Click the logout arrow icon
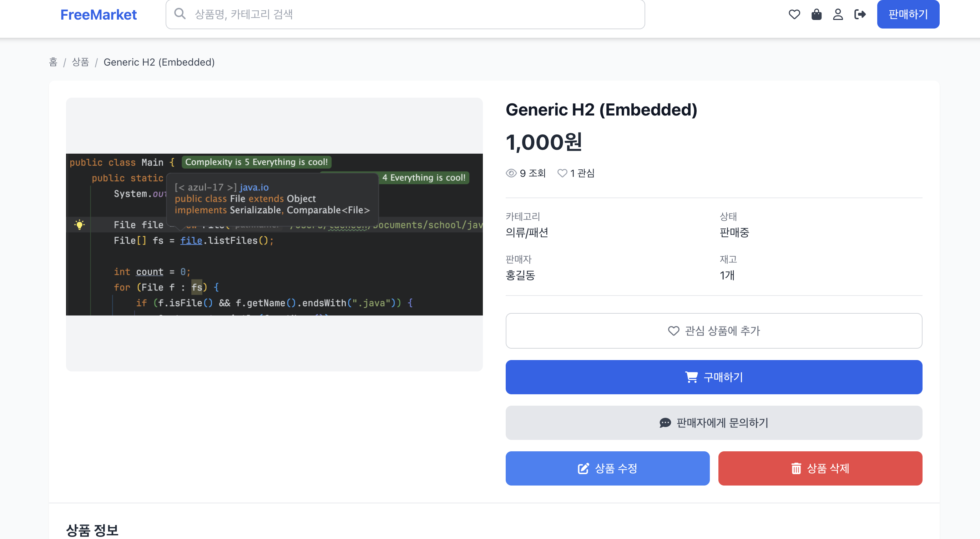The width and height of the screenshot is (980, 539). (x=860, y=15)
